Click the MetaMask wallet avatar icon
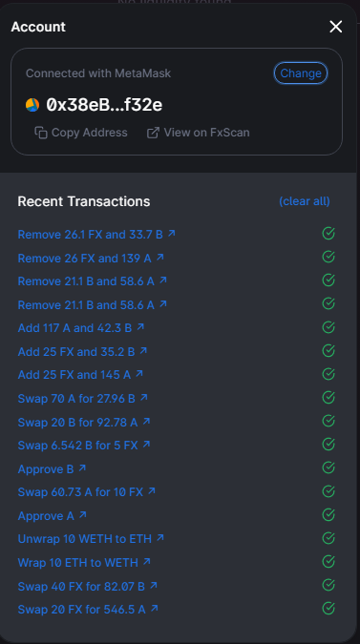 pos(32,105)
